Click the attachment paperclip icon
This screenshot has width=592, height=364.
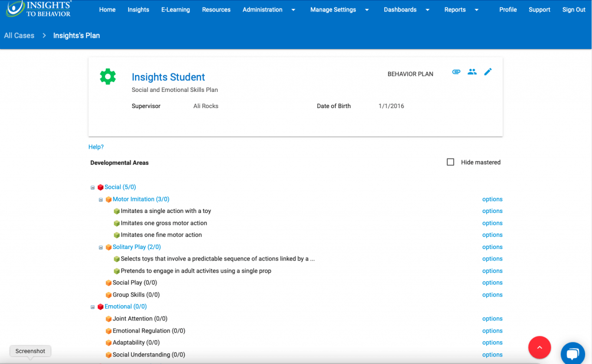(456, 72)
